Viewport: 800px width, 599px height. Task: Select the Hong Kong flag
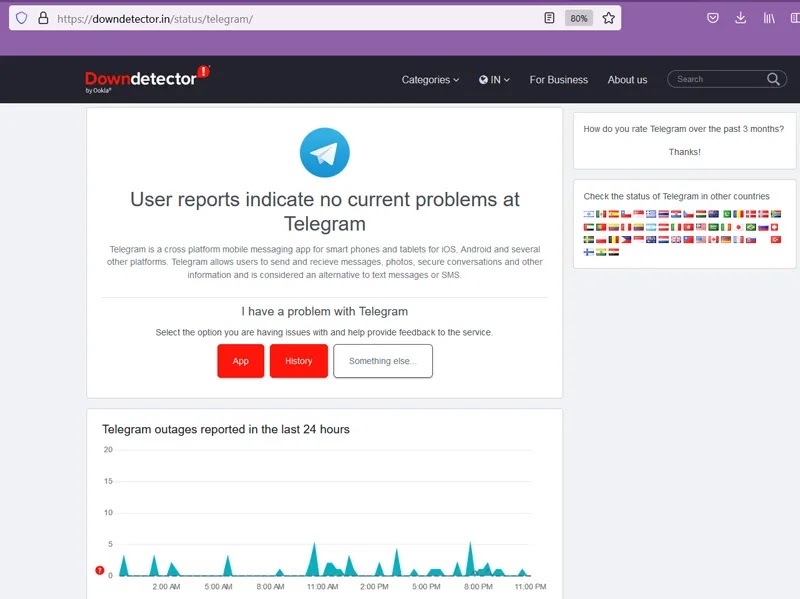coord(688,227)
